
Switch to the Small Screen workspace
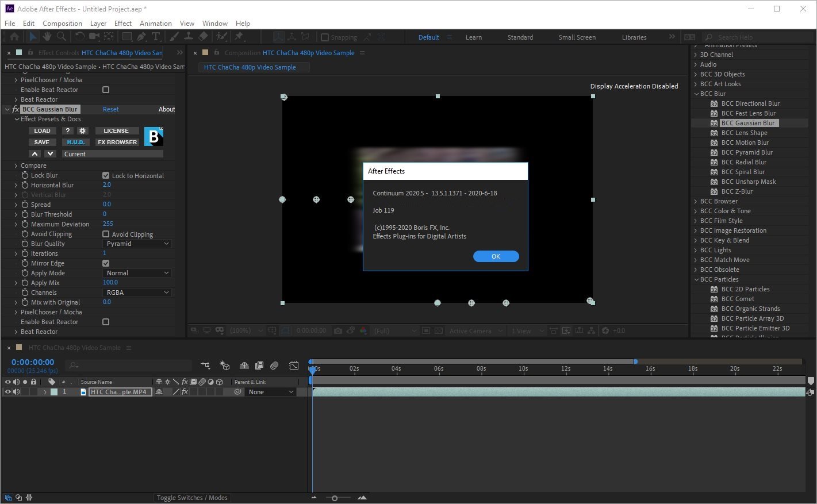(x=577, y=37)
